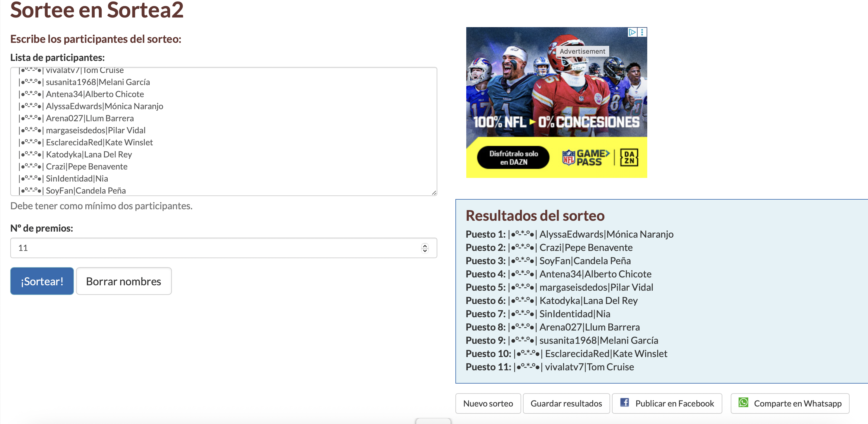Click the AdChoices triangle icon

tap(632, 32)
